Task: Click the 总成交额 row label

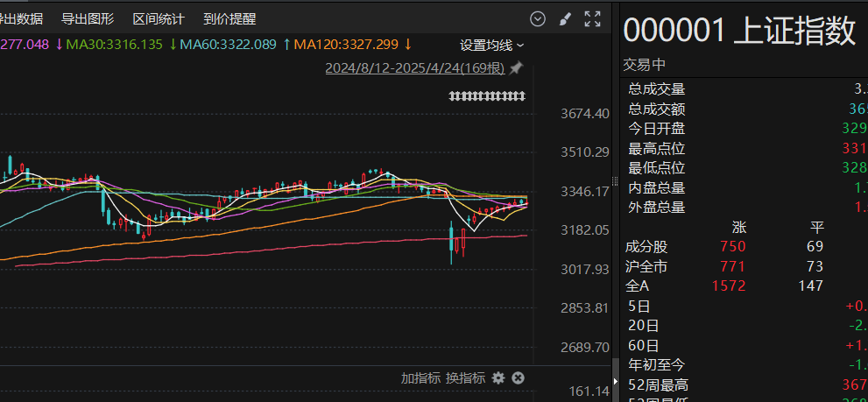Action: 657,109
